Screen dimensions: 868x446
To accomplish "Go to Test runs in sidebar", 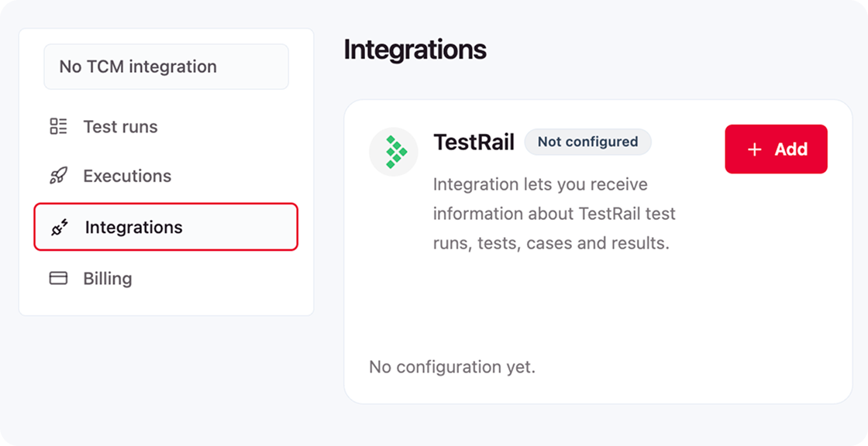I will click(x=120, y=127).
